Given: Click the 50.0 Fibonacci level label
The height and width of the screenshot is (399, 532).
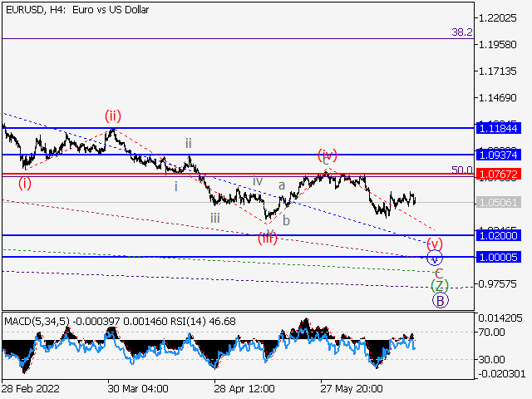Looking at the screenshot, I should (x=461, y=170).
